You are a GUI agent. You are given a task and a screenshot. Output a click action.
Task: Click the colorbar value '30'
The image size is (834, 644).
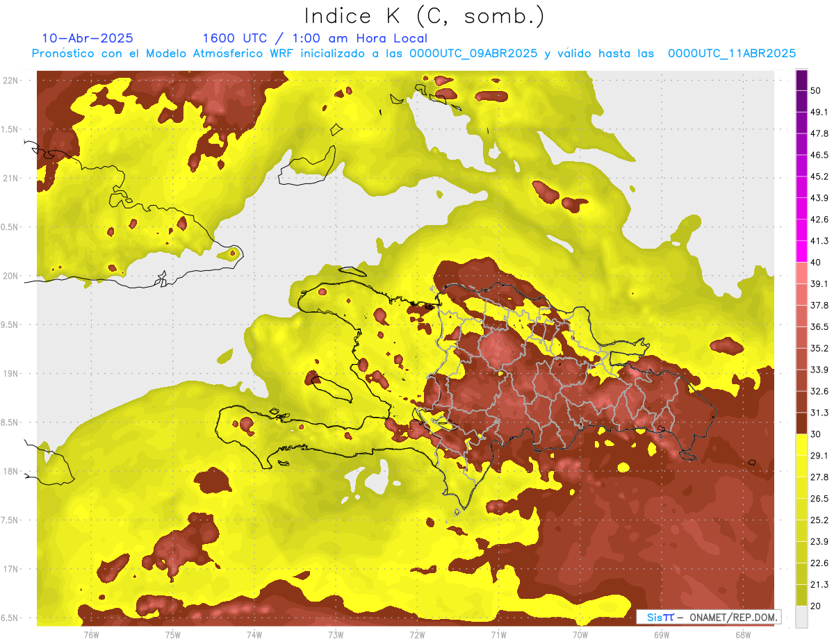click(x=816, y=434)
